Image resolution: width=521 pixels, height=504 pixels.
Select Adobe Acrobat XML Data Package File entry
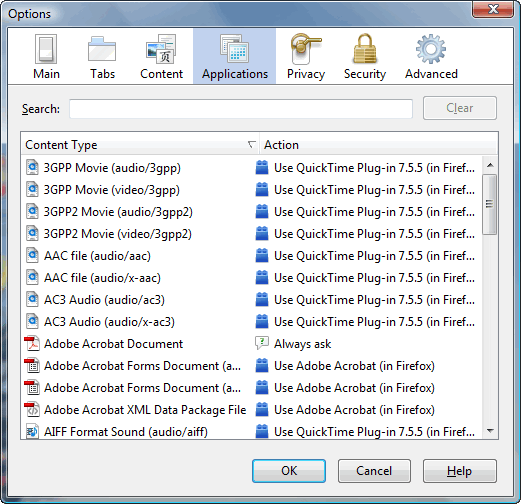145,410
